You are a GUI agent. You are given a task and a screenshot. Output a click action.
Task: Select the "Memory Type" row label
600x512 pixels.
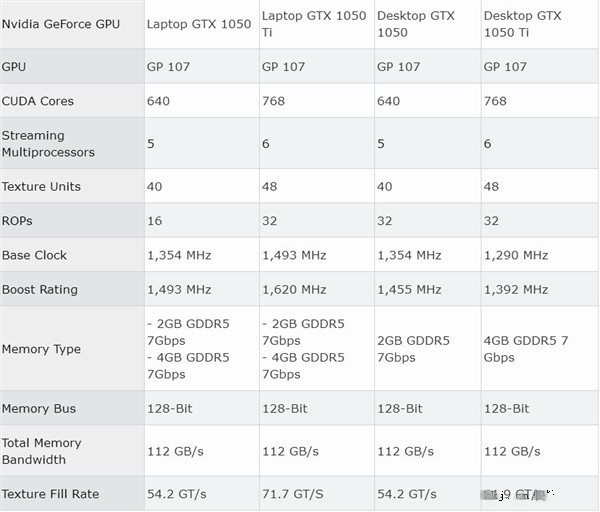[x=41, y=349]
